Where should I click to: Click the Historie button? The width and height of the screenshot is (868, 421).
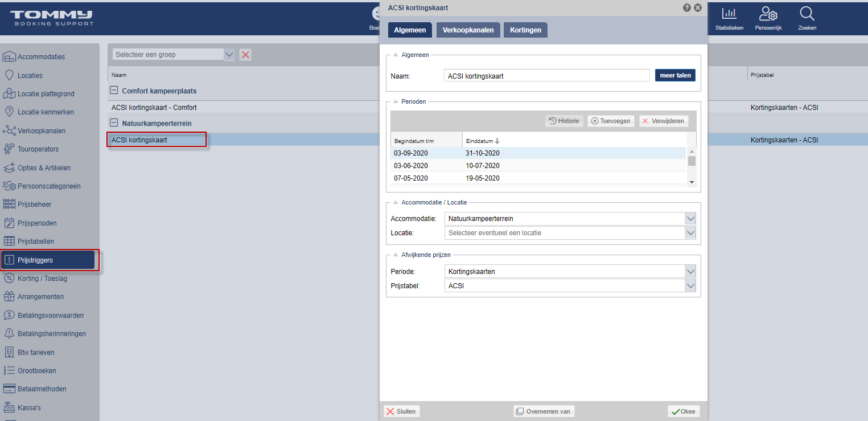(564, 121)
